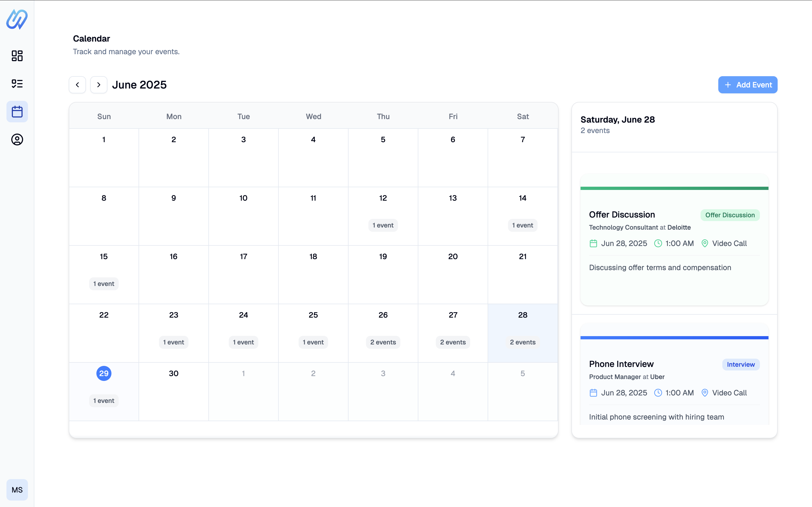Click the plus icon in Add Event
The image size is (812, 507).
(x=728, y=85)
